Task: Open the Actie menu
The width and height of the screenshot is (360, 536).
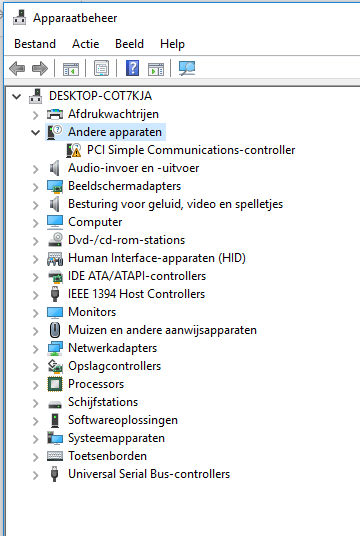Action: pos(85,44)
